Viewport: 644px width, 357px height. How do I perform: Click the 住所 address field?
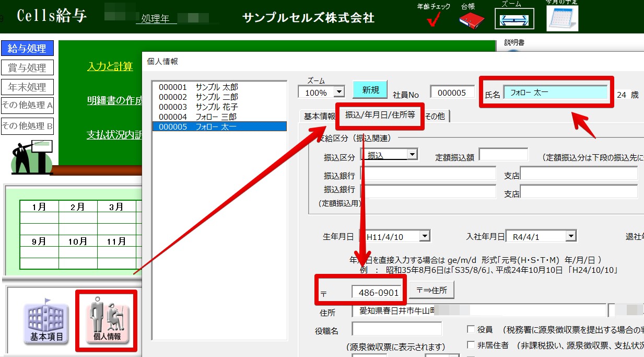[x=479, y=310]
